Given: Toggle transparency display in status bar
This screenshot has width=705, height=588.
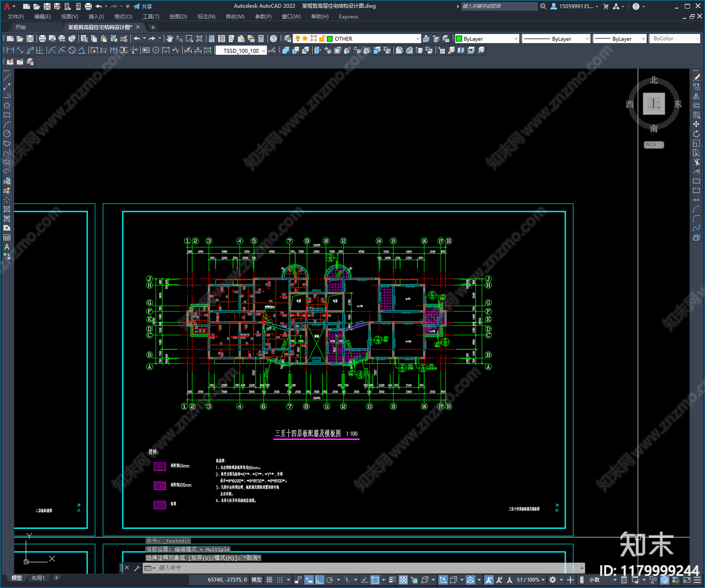Looking at the screenshot, I should tap(403, 580).
